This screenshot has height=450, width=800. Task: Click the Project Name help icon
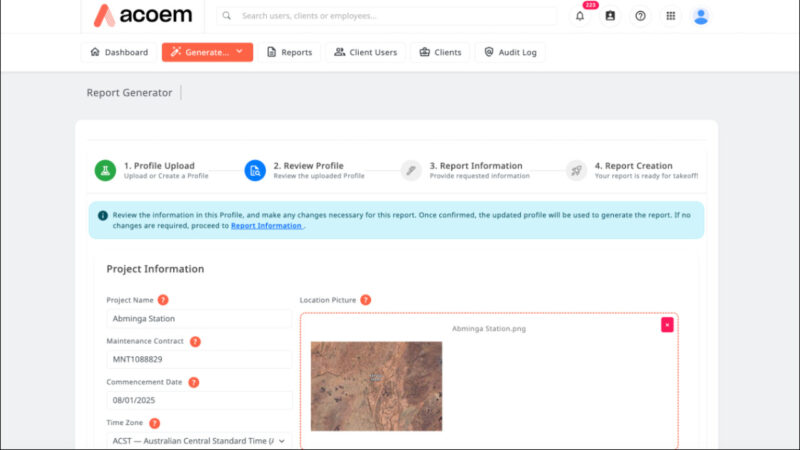(163, 300)
